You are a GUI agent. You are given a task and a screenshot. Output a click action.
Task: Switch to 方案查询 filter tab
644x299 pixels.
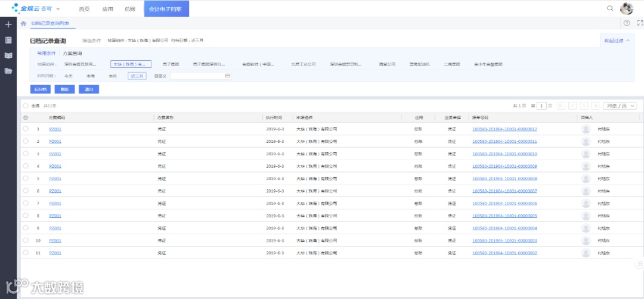point(72,54)
